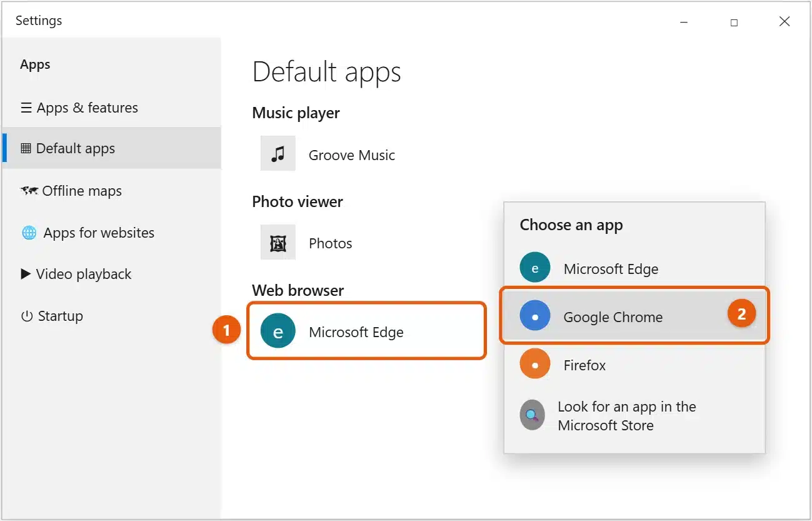This screenshot has width=812, height=521.
Task: Open the Microsoft Edge web browser chooser
Action: (366, 331)
